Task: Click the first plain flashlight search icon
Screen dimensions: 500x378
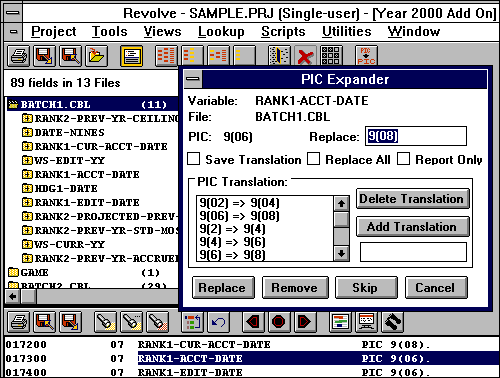Action: click(x=105, y=322)
